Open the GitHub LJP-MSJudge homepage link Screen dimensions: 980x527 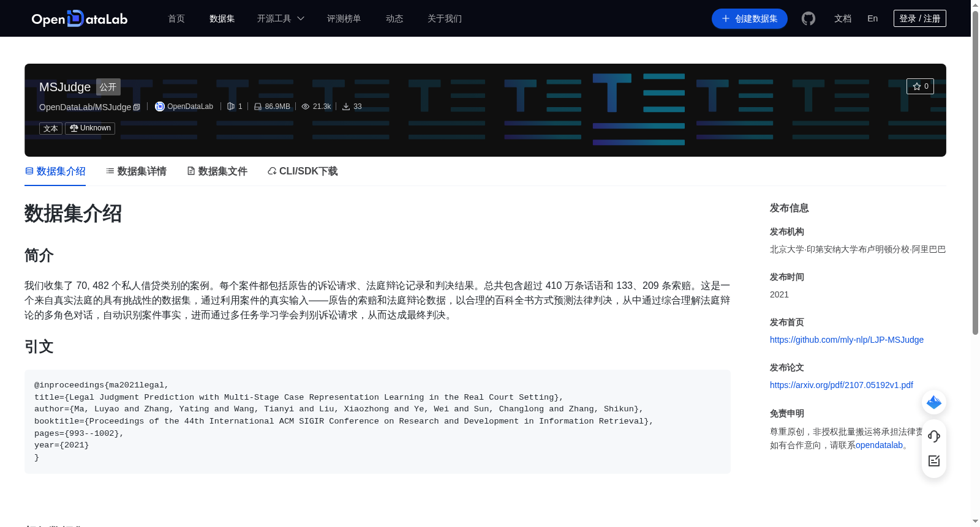[x=846, y=340]
